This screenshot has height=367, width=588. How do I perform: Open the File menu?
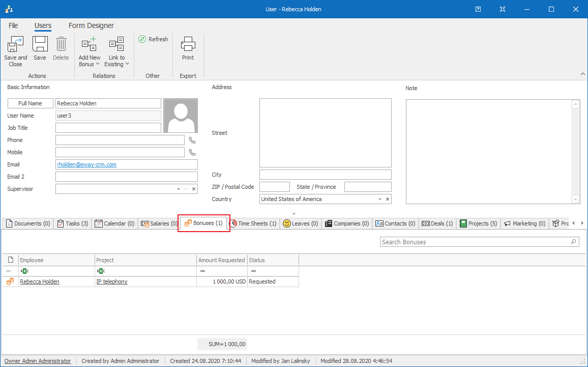13,25
